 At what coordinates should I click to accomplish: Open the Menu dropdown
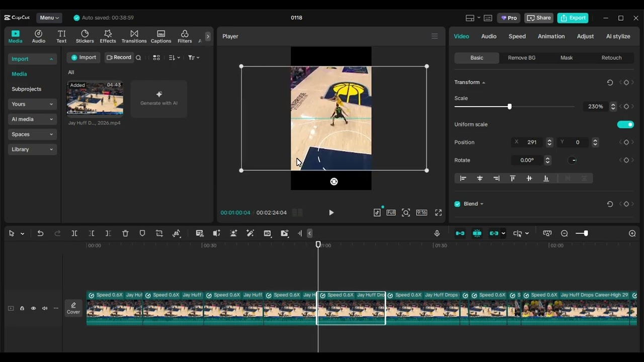(x=49, y=18)
